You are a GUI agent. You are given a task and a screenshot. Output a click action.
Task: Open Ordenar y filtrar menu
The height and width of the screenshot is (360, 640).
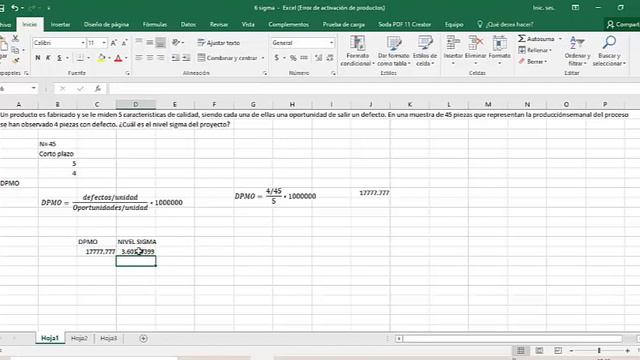pos(577,51)
